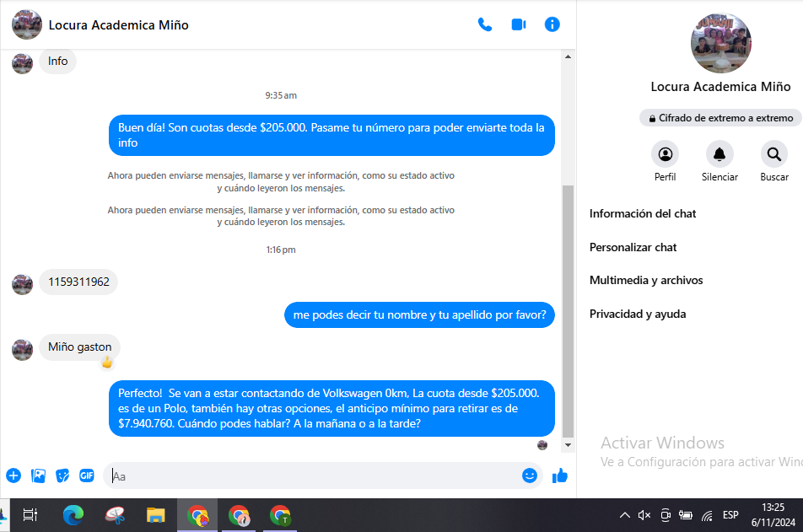This screenshot has height=532, width=803.
Task: Start a video call from chat header
Action: [x=519, y=24]
